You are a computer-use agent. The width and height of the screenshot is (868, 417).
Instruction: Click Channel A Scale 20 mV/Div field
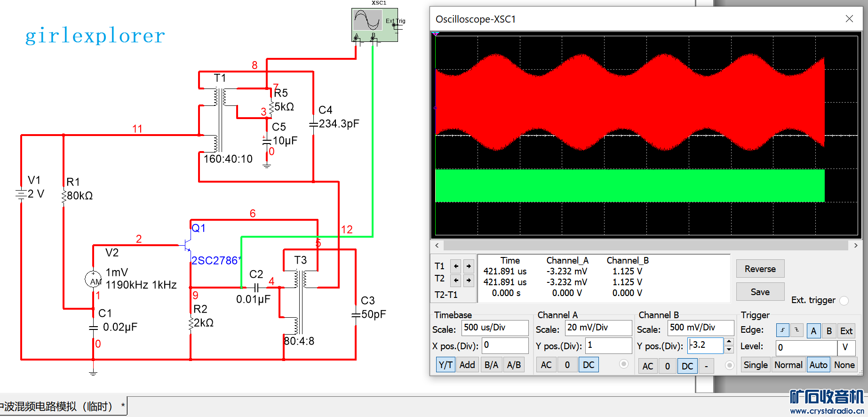coord(598,328)
